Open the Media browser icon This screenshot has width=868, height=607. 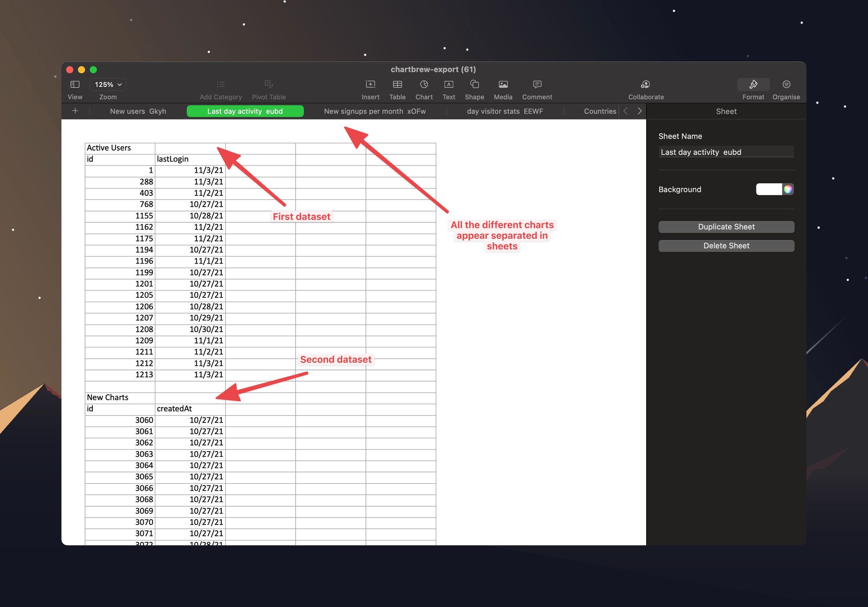click(503, 84)
